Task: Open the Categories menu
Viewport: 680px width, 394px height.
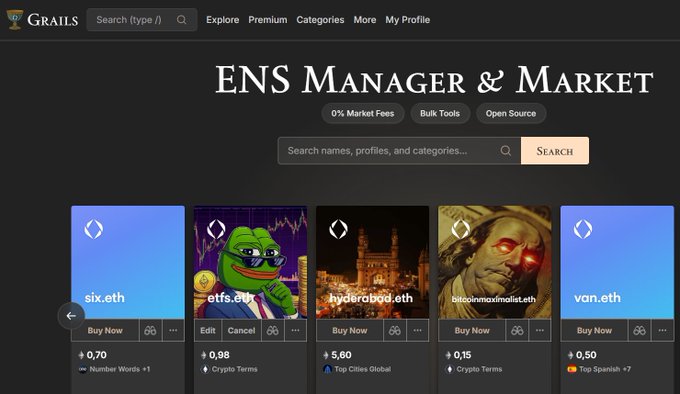Action: click(x=320, y=20)
